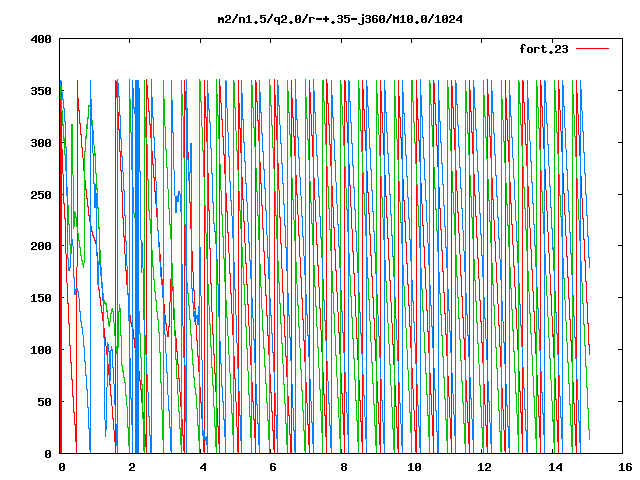This screenshot has height=480, width=640.
Task: Click x-axis tick label 8
Action: (344, 467)
